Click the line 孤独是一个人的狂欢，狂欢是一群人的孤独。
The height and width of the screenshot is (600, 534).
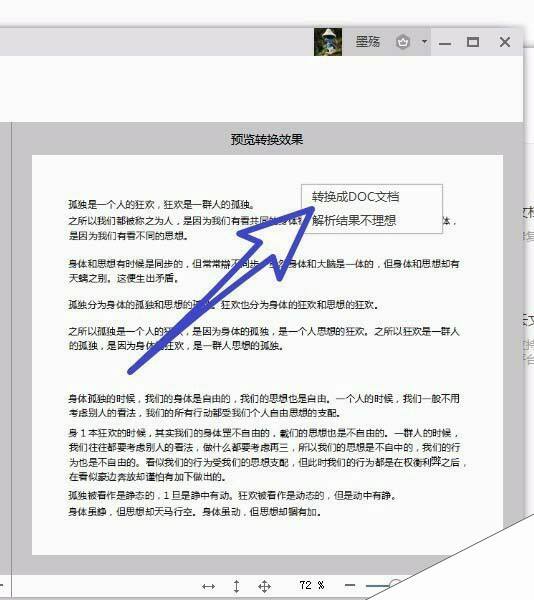162,205
